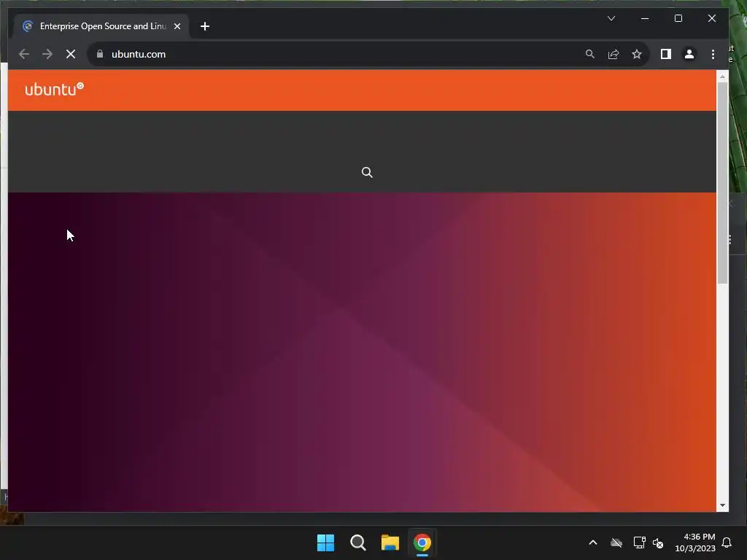Share this page using the share icon

coord(613,54)
